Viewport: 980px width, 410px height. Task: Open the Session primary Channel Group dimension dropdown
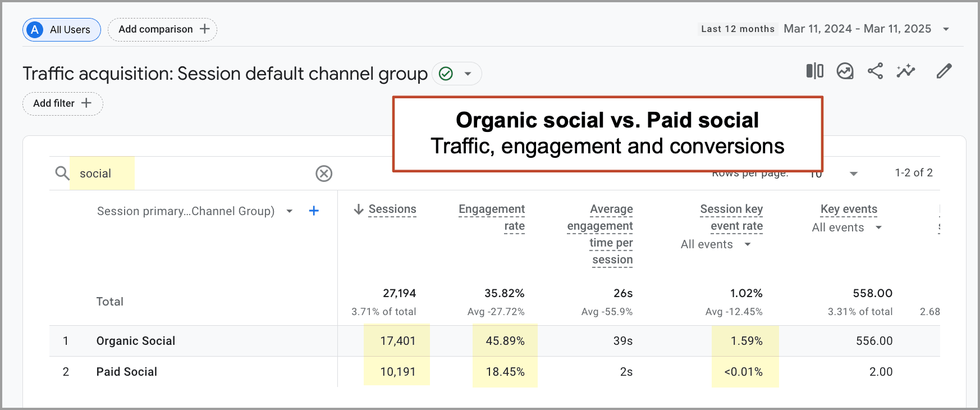coord(290,211)
